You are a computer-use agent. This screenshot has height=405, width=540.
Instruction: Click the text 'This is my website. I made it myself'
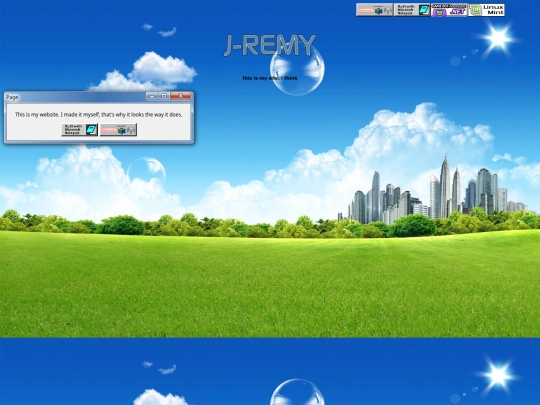coord(57,115)
